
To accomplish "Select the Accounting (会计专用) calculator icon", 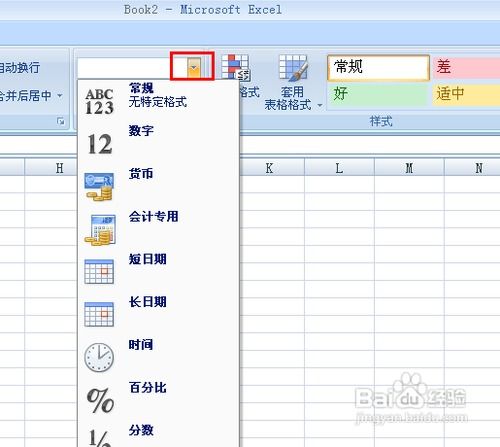I will [100, 230].
